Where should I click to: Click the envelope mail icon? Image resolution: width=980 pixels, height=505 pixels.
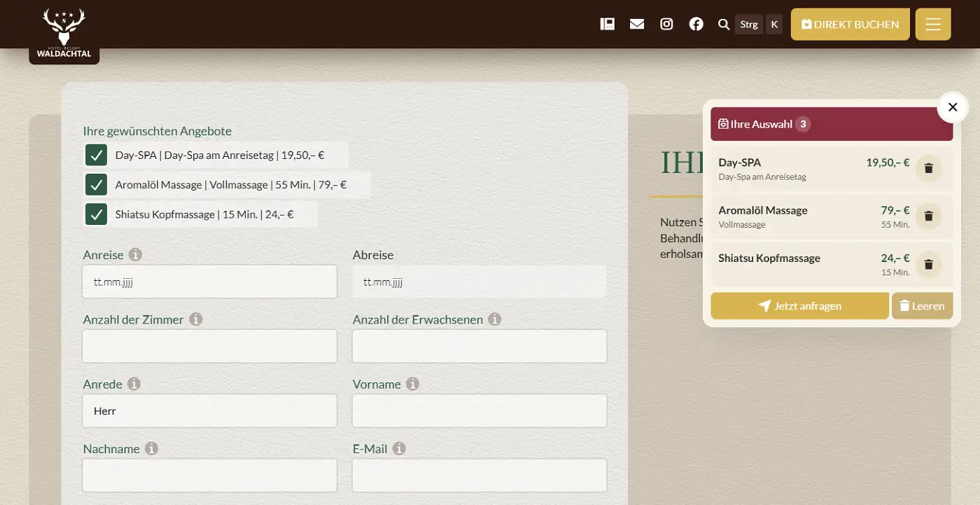636,25
